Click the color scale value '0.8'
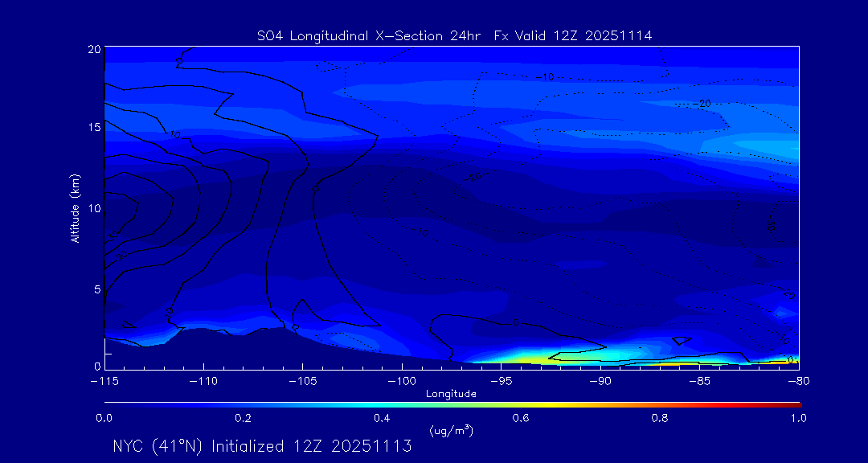This screenshot has height=463, width=868. [661, 418]
